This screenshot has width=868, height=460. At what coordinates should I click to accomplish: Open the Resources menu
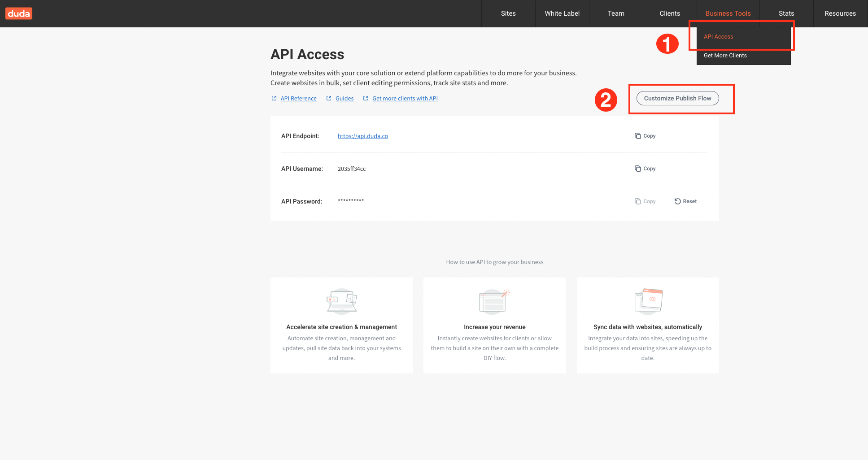pyautogui.click(x=840, y=13)
